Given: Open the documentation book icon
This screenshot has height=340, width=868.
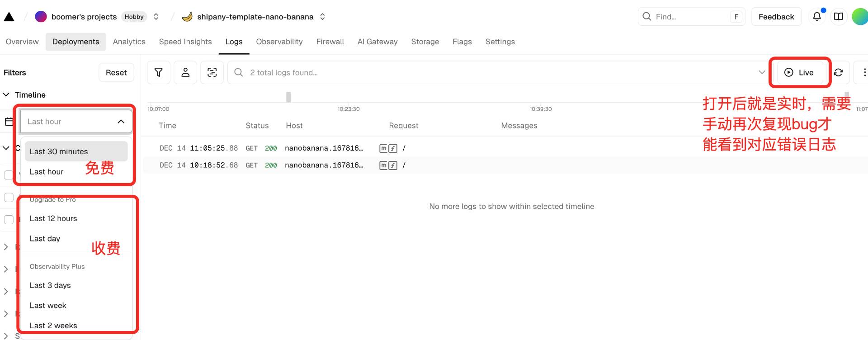Looking at the screenshot, I should point(839,17).
